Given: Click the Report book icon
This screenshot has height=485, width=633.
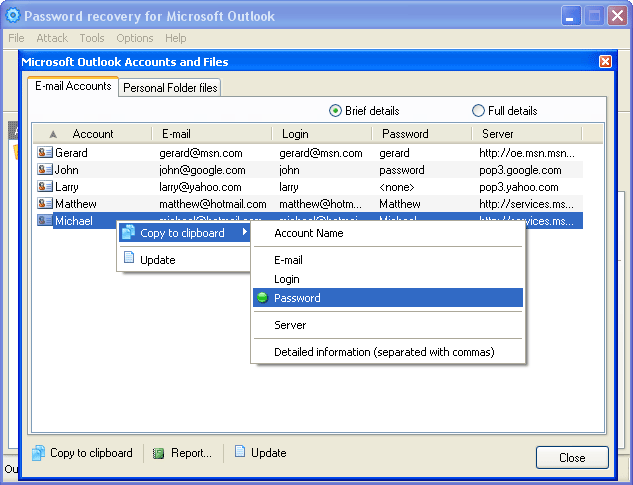Looking at the screenshot, I should tap(158, 454).
